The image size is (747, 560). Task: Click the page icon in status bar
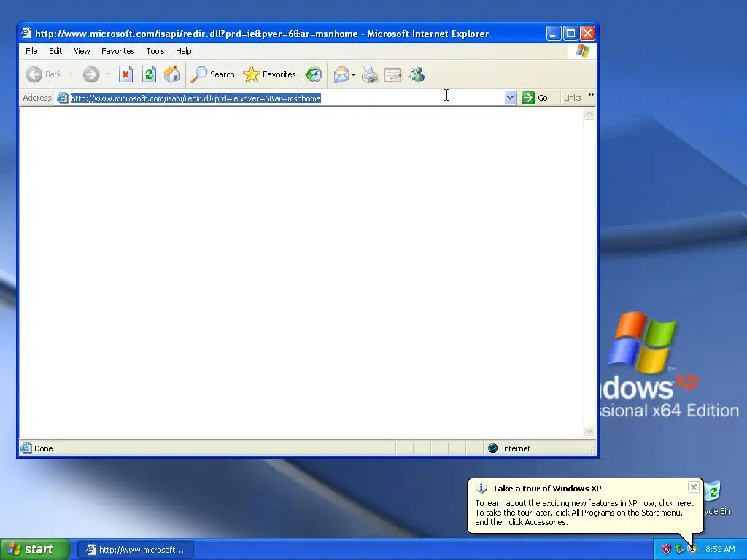(x=26, y=448)
